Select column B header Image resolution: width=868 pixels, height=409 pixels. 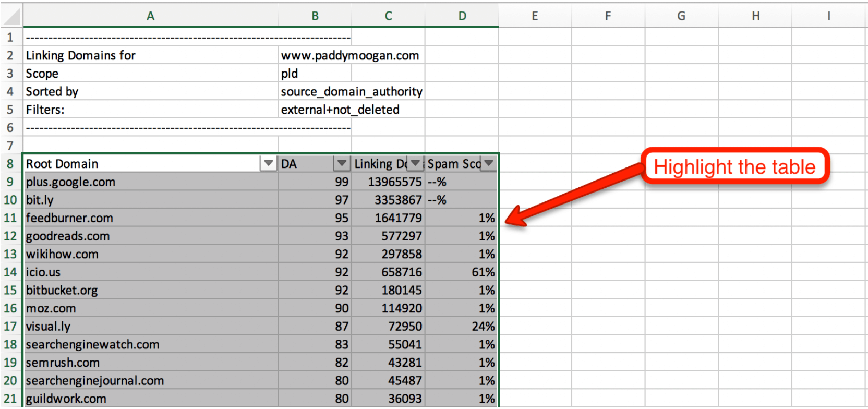click(315, 16)
